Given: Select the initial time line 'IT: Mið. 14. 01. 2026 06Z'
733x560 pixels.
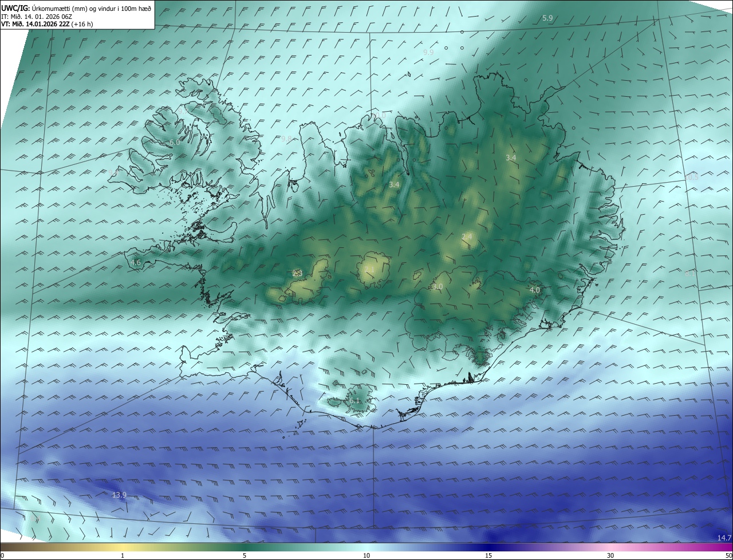Looking at the screenshot, I should pos(36,16).
